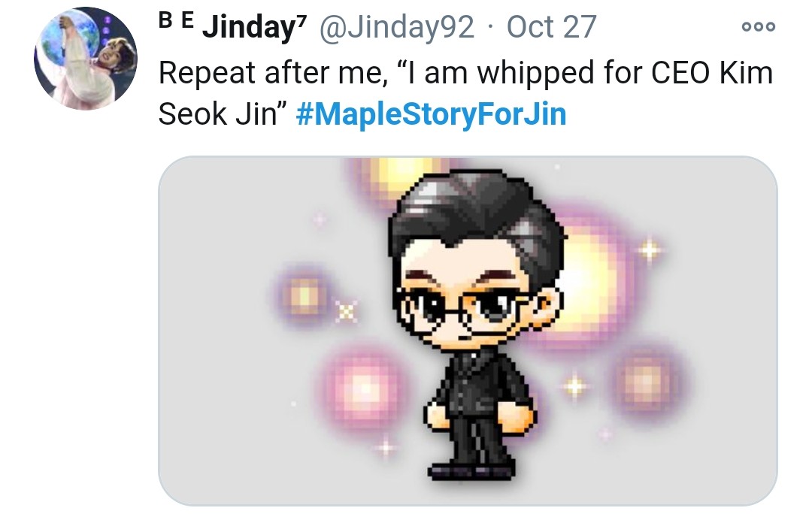Click the small golden orb with the X sparkle
Image resolution: width=812 pixels, height=514 pixels.
pyautogui.click(x=305, y=296)
